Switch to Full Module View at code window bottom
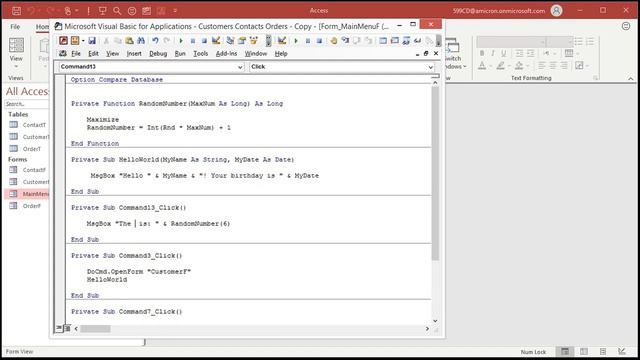This screenshot has width=640, height=360. [67, 328]
